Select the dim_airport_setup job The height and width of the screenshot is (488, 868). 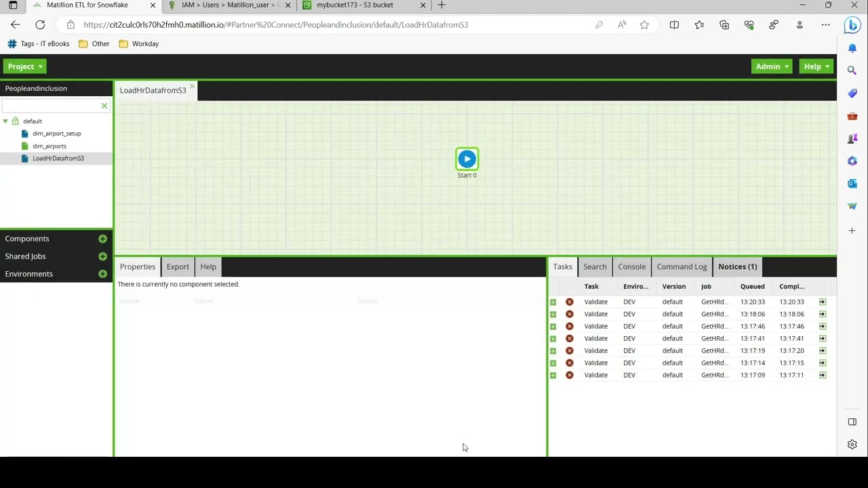pyautogui.click(x=56, y=134)
